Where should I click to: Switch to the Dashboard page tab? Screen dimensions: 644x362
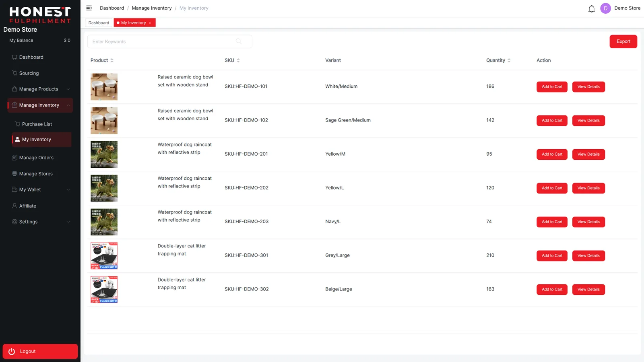(x=99, y=23)
